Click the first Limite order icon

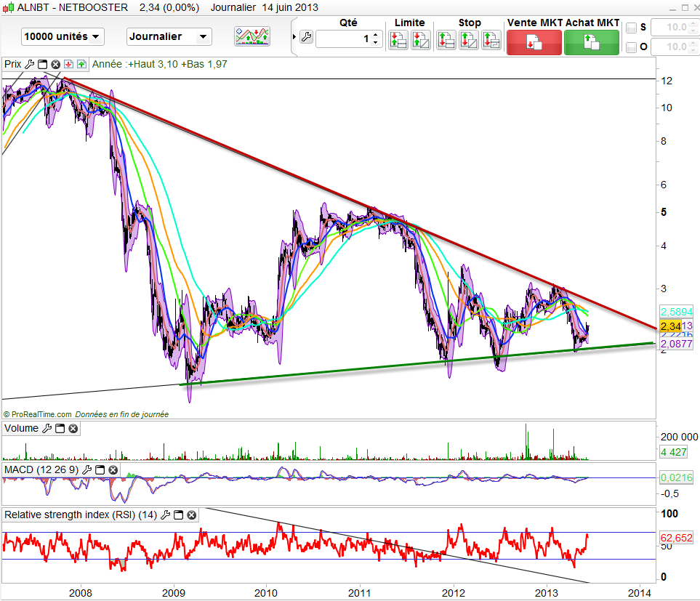[398, 39]
